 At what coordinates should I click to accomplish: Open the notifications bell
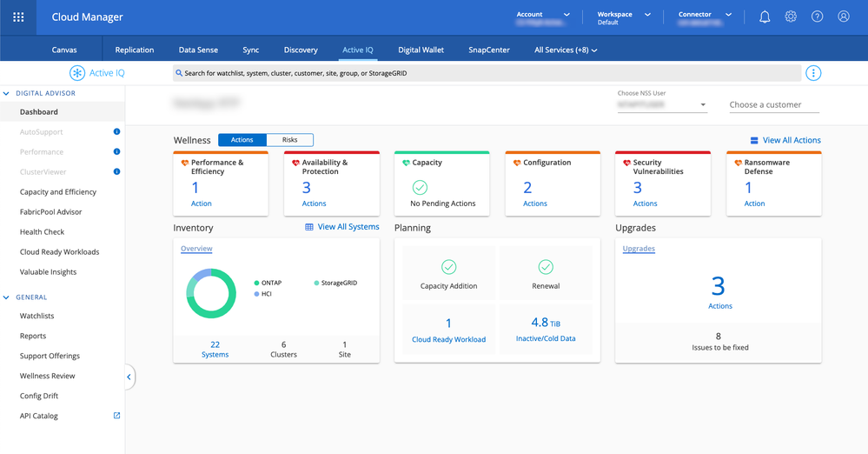(765, 17)
